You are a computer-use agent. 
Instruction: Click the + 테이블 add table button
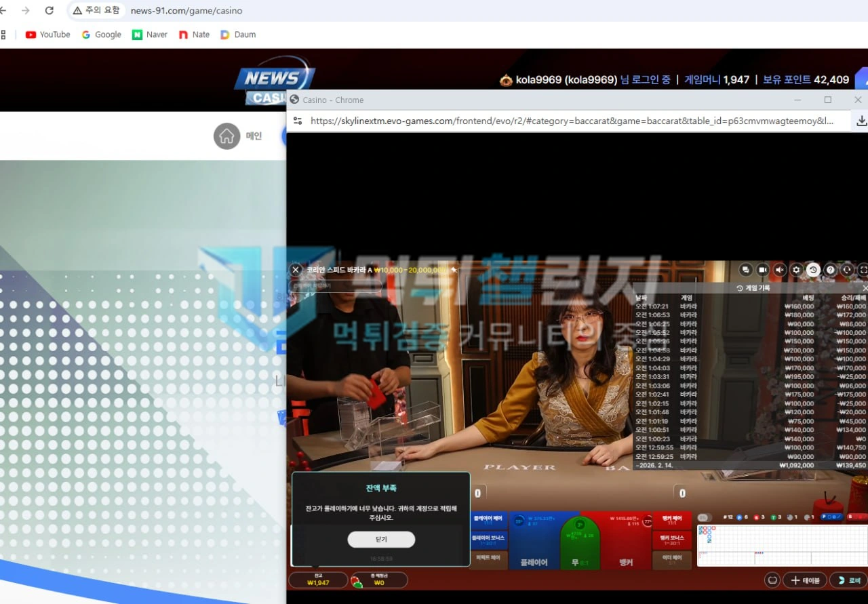click(x=805, y=580)
